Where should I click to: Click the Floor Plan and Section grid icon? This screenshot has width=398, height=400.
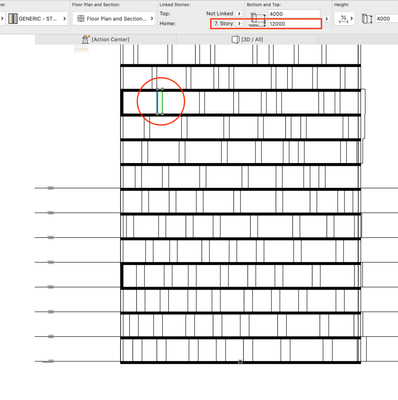[x=81, y=19]
